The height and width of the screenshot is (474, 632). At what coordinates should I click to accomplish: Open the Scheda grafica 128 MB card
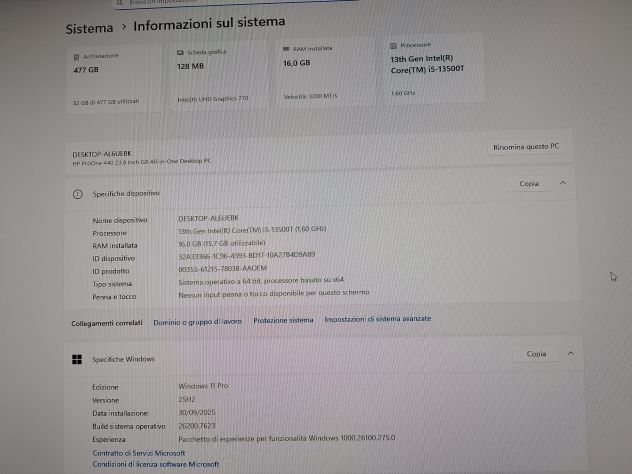(x=218, y=75)
